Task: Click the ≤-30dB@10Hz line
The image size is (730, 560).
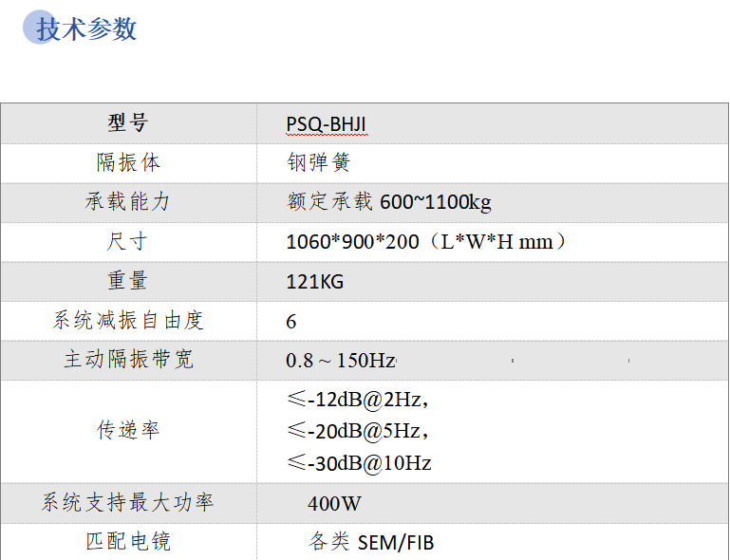Action: [x=359, y=463]
